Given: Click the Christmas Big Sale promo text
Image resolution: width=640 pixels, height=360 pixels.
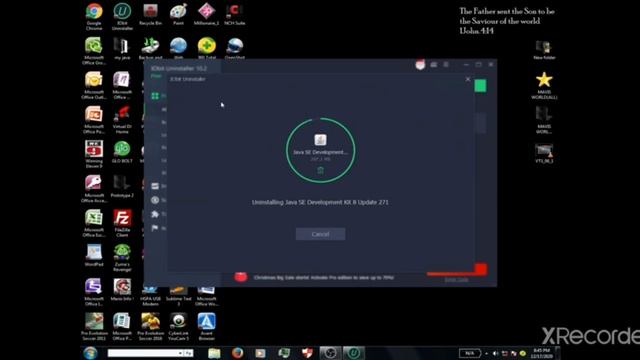Looking at the screenshot, I should click(324, 278).
